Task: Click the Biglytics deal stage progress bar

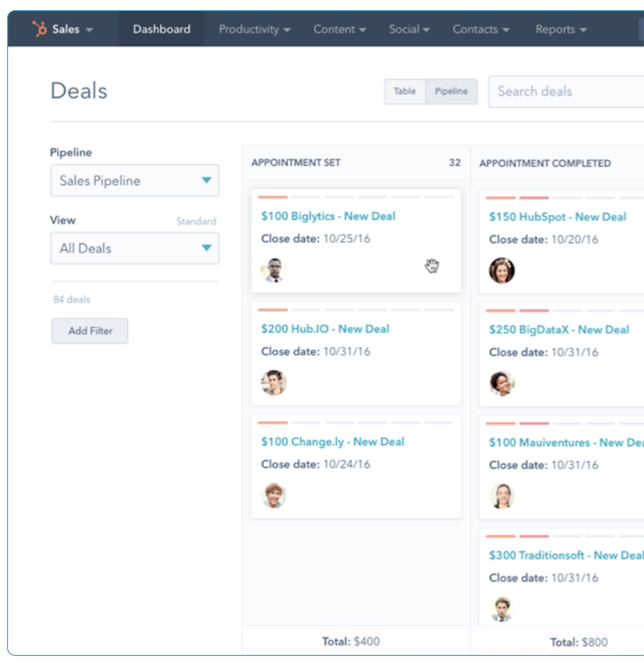Action: tap(356, 197)
